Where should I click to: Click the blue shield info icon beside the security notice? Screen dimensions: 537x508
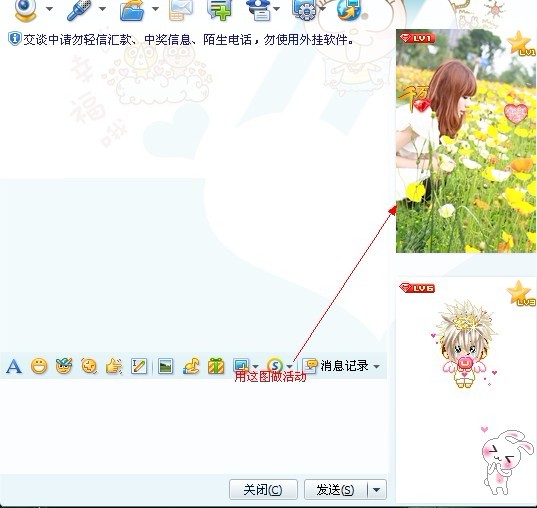coord(14,39)
